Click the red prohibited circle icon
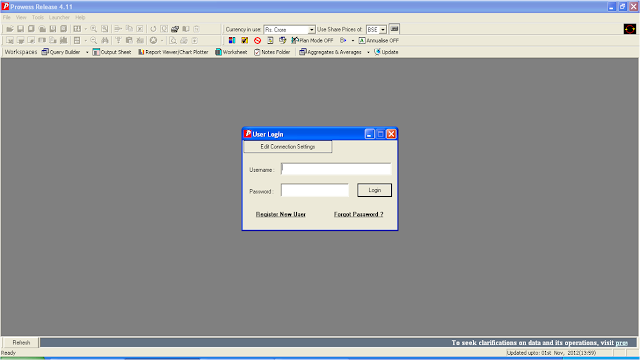The width and height of the screenshot is (640, 360). 257,40
